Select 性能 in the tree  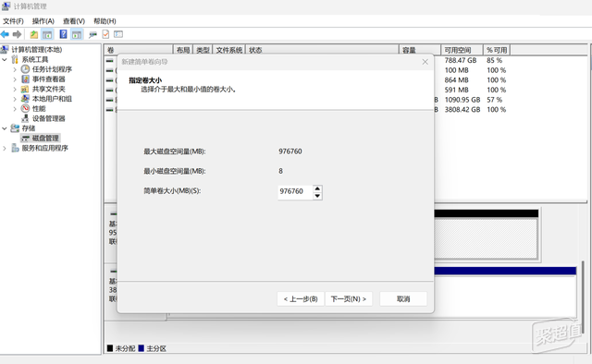(x=39, y=108)
